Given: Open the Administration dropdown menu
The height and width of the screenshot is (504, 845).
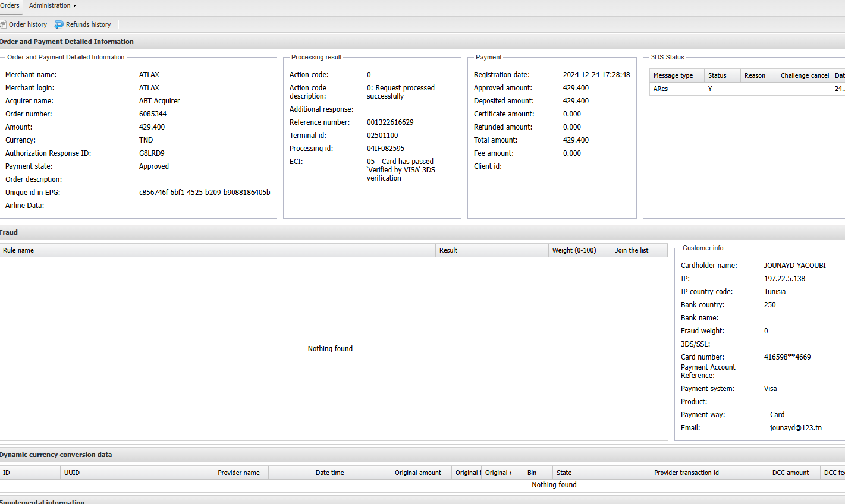Looking at the screenshot, I should pos(52,6).
